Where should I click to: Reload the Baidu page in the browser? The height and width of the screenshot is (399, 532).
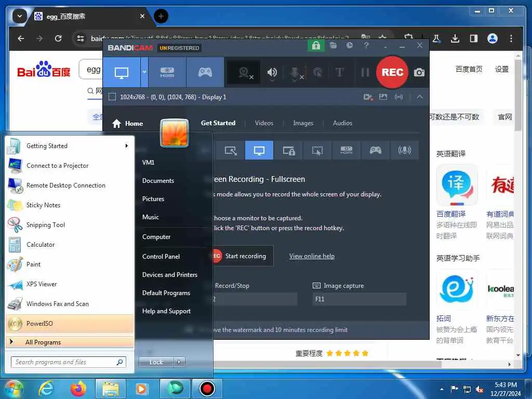[58, 38]
